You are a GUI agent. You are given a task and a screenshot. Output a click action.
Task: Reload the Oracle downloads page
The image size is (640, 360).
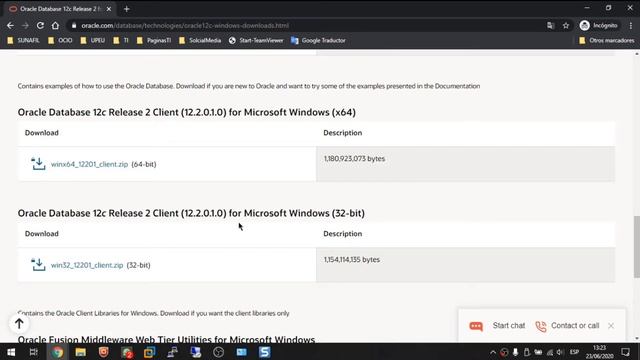coord(40,25)
